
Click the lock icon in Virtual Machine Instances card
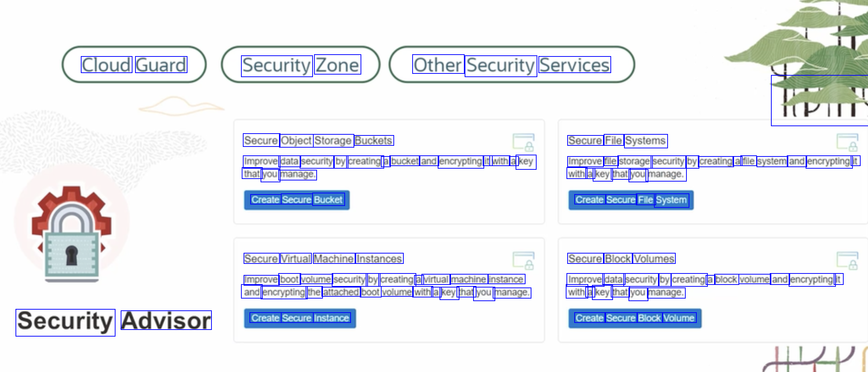(x=524, y=261)
